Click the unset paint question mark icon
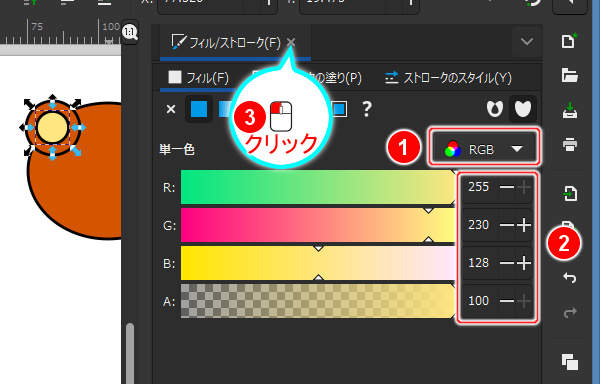Image resolution: width=600 pixels, height=384 pixels. click(x=366, y=109)
